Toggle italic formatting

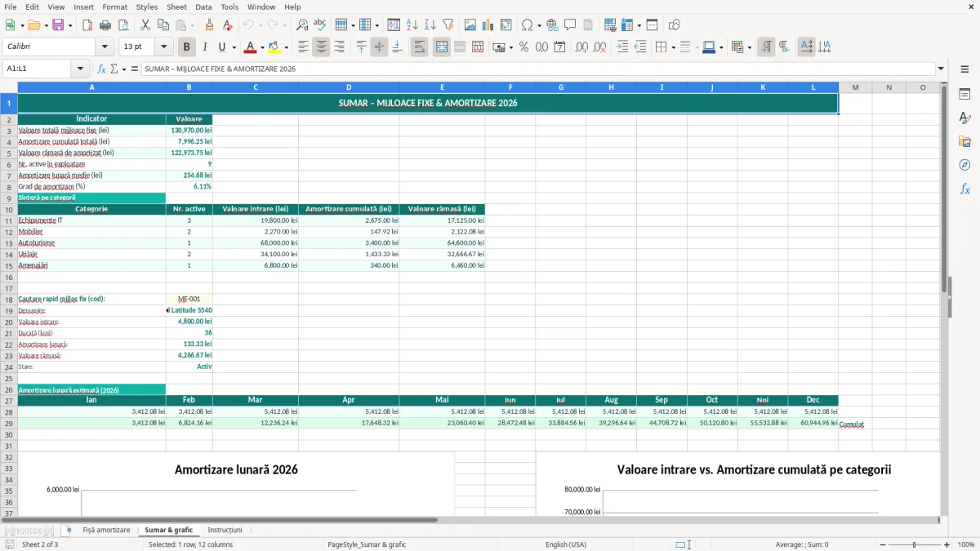(x=205, y=47)
